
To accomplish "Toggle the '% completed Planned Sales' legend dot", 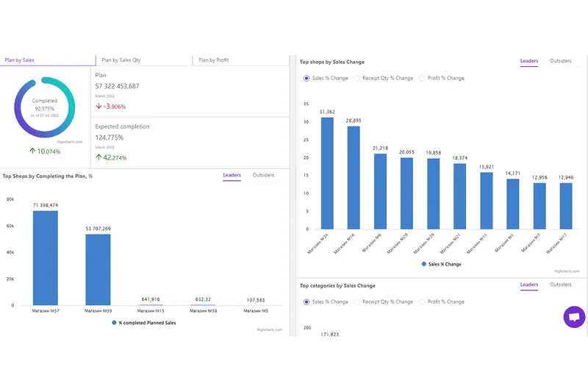I will (x=115, y=323).
